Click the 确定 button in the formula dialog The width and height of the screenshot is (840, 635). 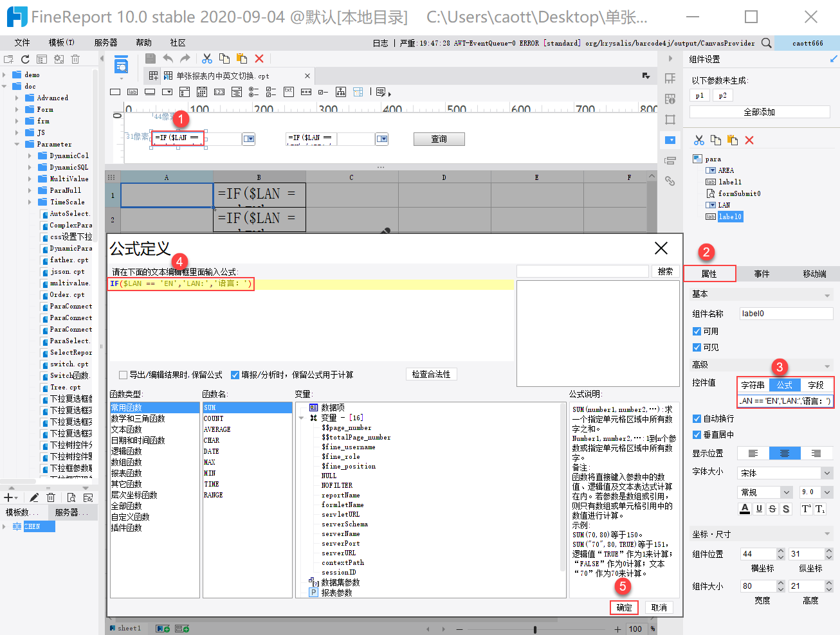[624, 607]
